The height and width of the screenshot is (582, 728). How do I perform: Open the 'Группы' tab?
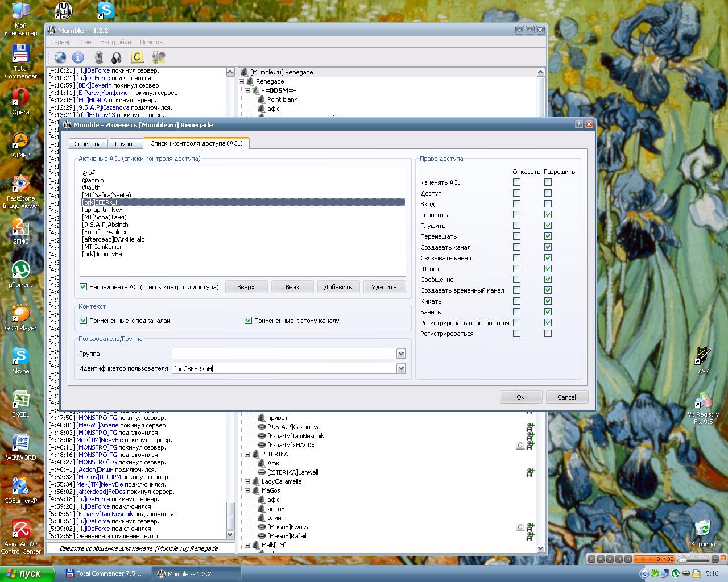pyautogui.click(x=126, y=144)
